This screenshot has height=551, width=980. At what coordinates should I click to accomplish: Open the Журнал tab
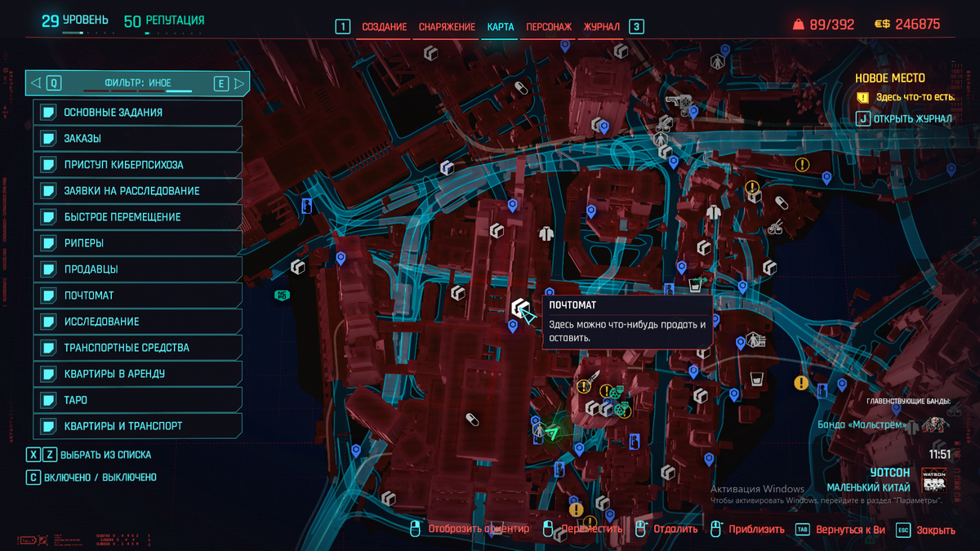coord(602,27)
